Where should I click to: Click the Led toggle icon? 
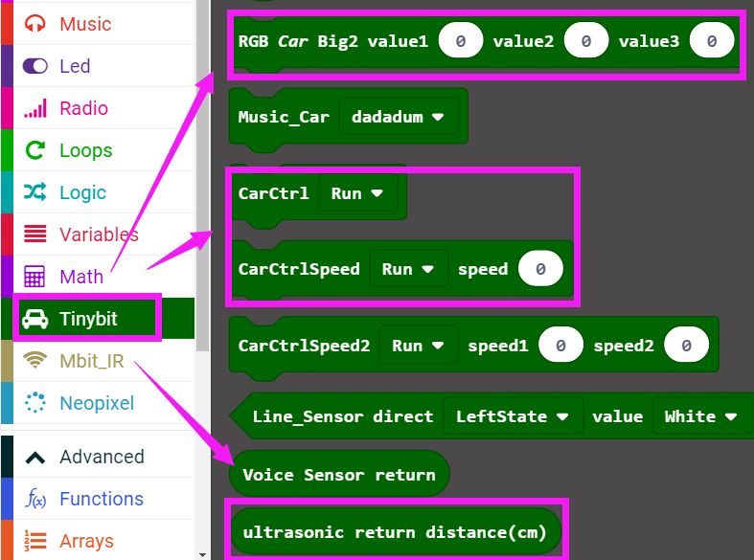(35, 66)
